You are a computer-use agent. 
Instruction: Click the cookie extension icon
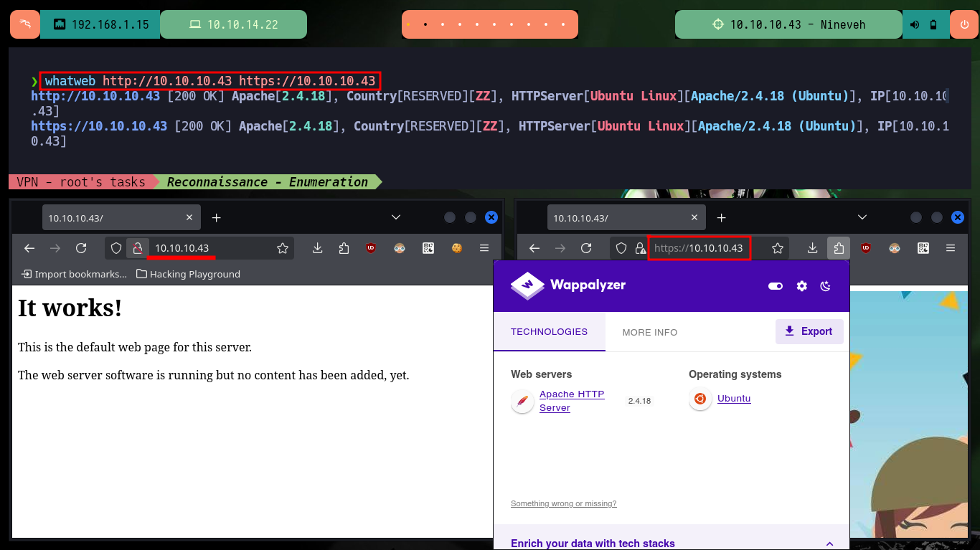[456, 248]
